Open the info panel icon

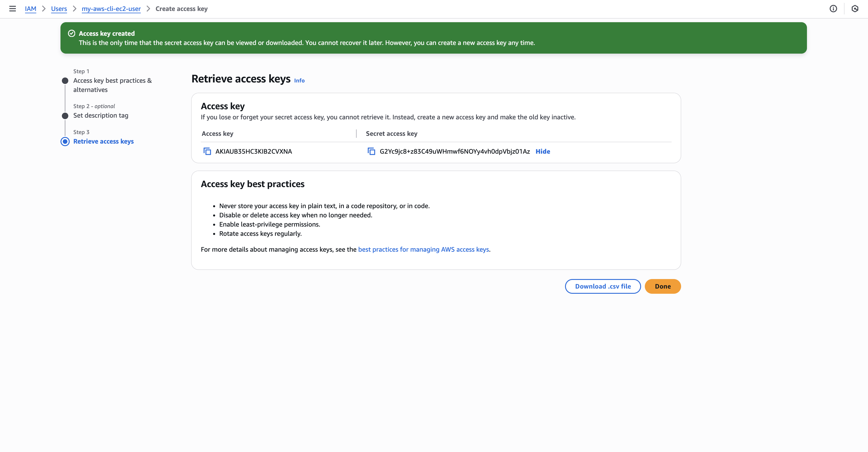tap(833, 9)
